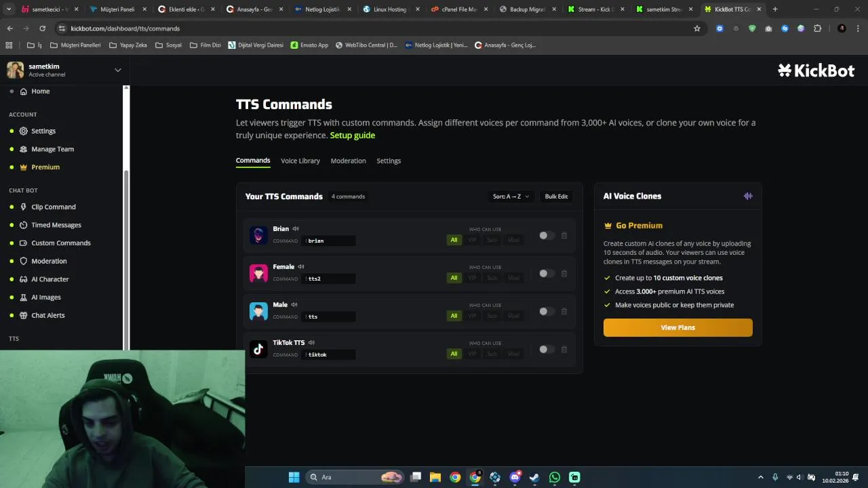Open Chrome extensions puzzle icon

click(x=817, y=28)
